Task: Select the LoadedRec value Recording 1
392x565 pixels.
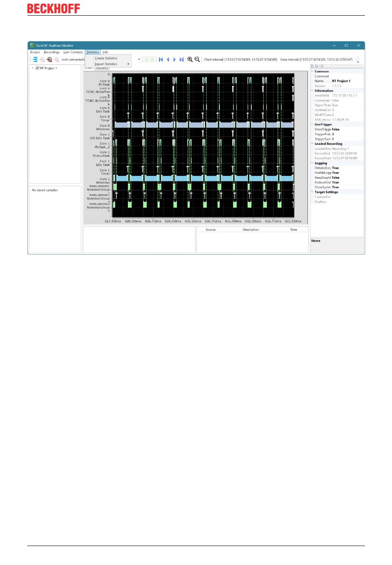Action: (x=340, y=149)
